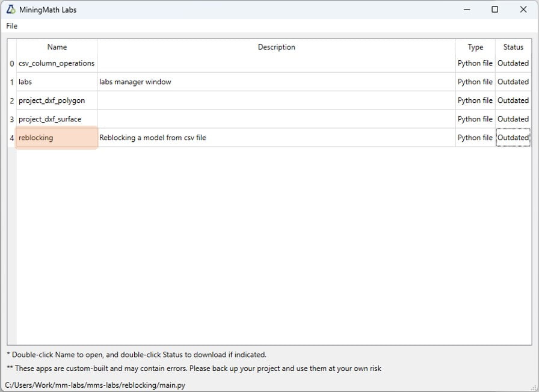Select the reblocking app name
The image size is (539, 392).
click(36, 138)
